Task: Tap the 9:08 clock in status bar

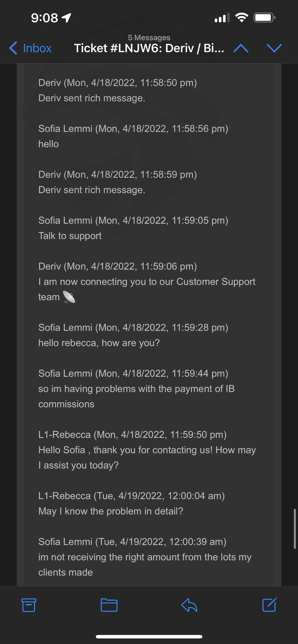Action: pos(44,18)
